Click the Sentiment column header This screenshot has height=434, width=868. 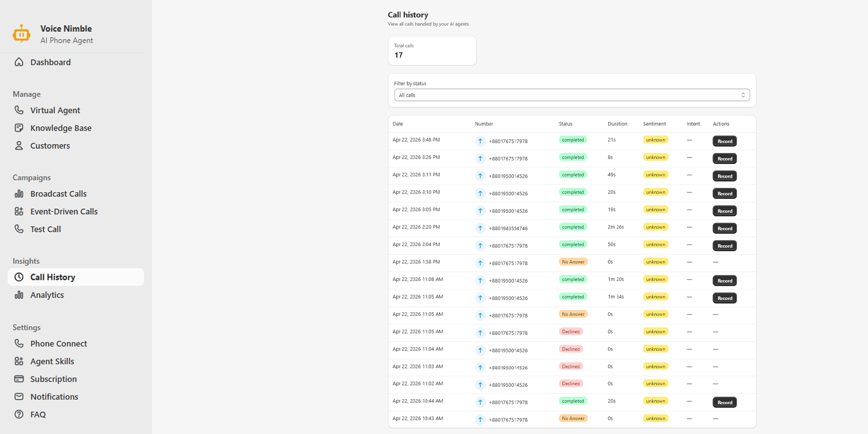coord(654,124)
